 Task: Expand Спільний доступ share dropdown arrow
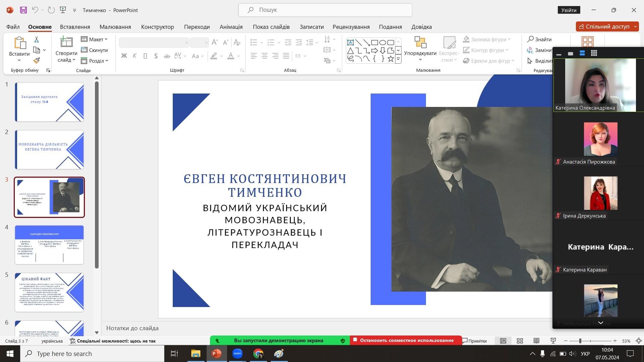635,26
